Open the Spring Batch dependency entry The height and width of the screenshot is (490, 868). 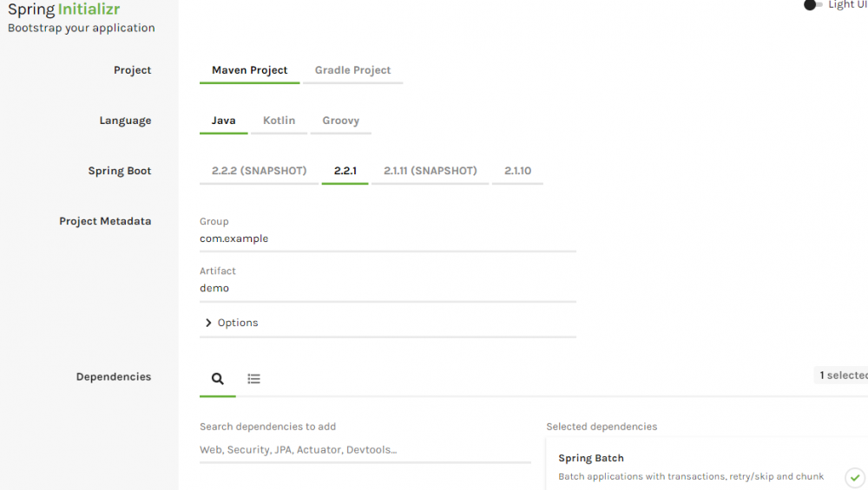591,458
